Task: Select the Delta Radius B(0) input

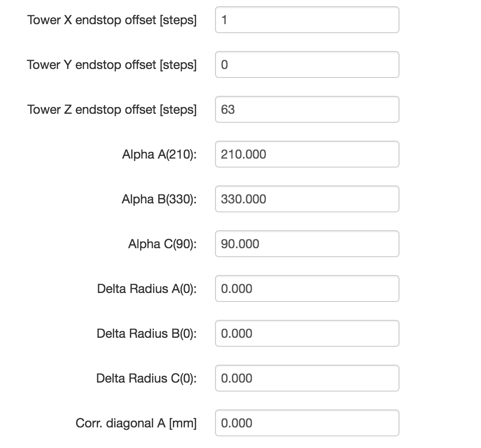Action: click(307, 333)
